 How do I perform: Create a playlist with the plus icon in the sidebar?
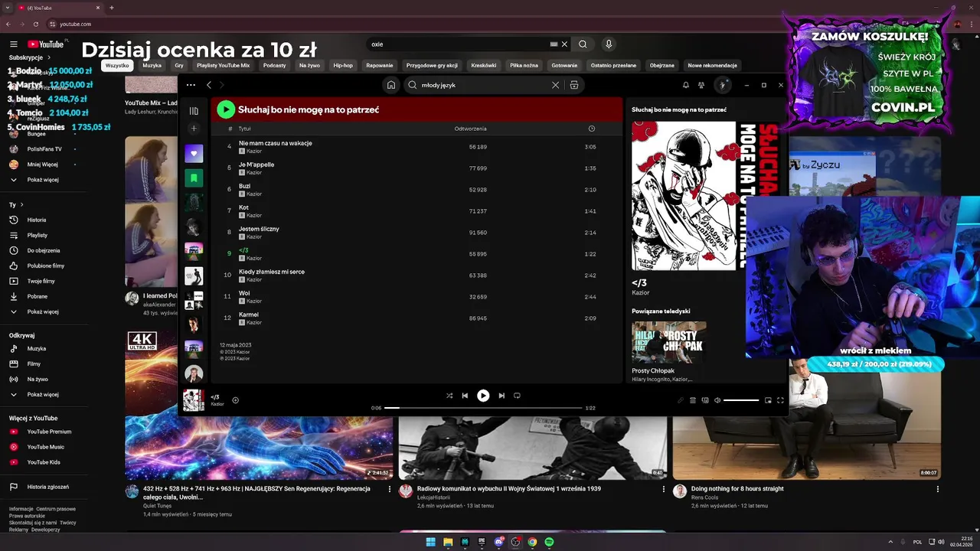pos(194,129)
